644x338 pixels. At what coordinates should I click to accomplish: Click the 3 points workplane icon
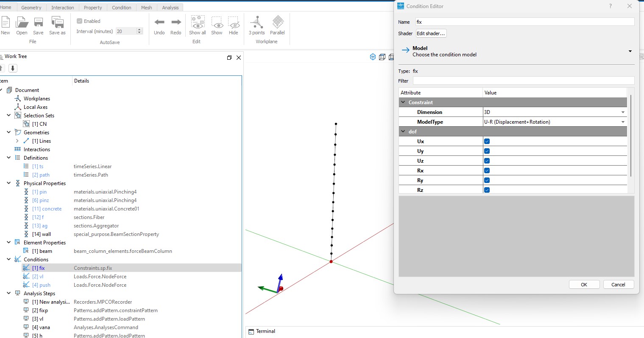coord(256,22)
